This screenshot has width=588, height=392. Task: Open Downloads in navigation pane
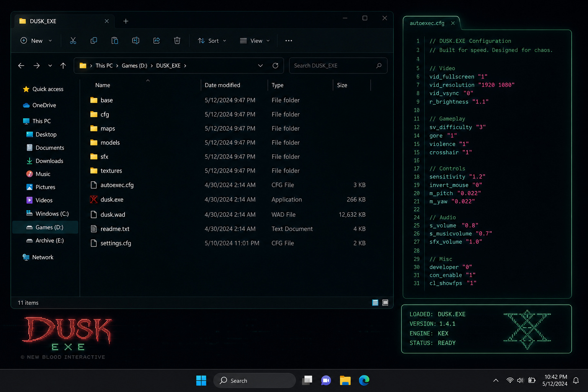(x=45, y=161)
